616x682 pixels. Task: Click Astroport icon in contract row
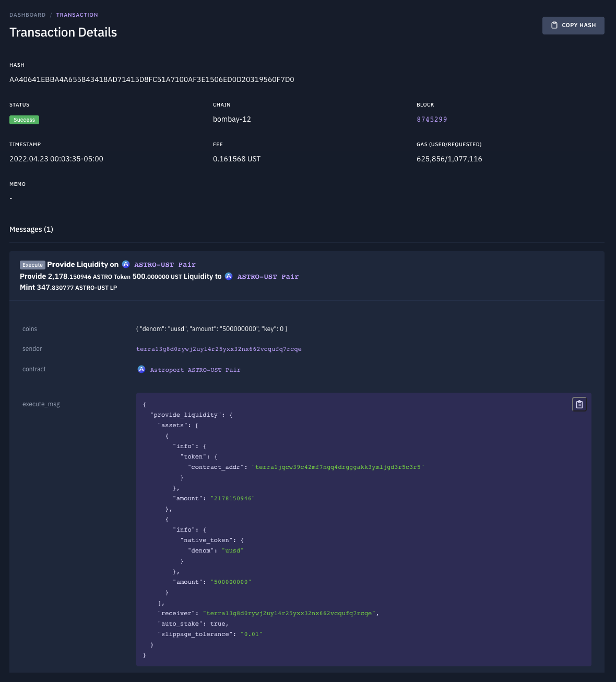(x=141, y=369)
